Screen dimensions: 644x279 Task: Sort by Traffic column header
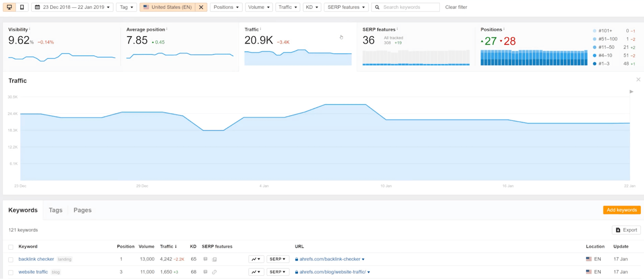(x=168, y=246)
